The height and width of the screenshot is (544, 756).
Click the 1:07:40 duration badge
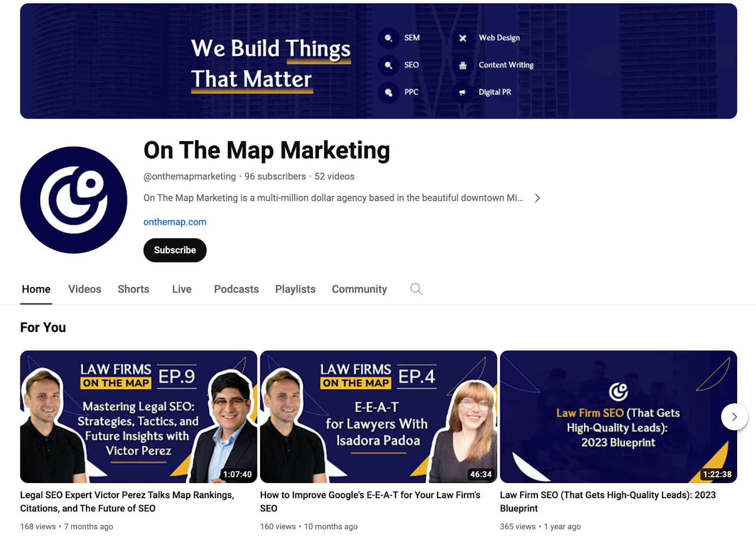pos(238,474)
